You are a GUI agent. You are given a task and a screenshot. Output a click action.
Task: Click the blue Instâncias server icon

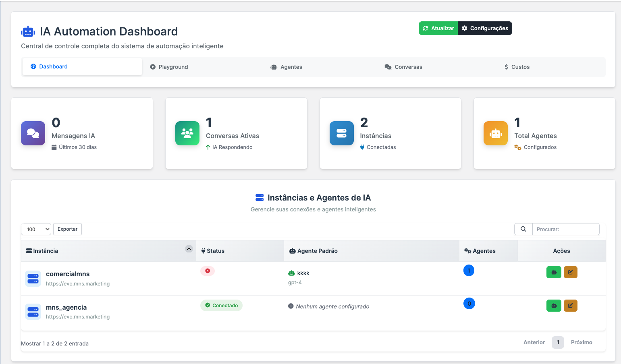pos(341,133)
